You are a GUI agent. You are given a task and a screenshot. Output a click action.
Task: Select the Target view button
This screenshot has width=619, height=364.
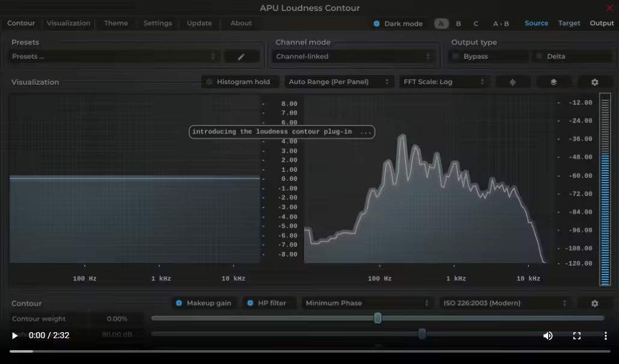569,23
